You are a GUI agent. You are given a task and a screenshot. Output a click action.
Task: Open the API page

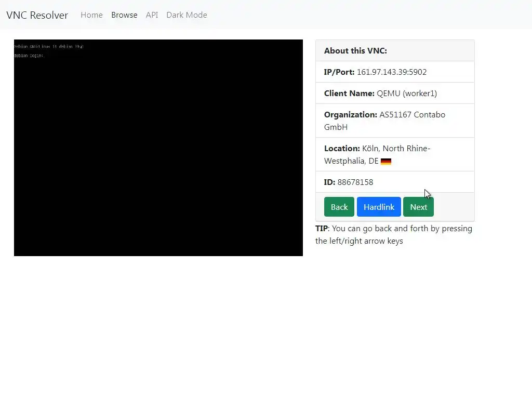tap(152, 15)
